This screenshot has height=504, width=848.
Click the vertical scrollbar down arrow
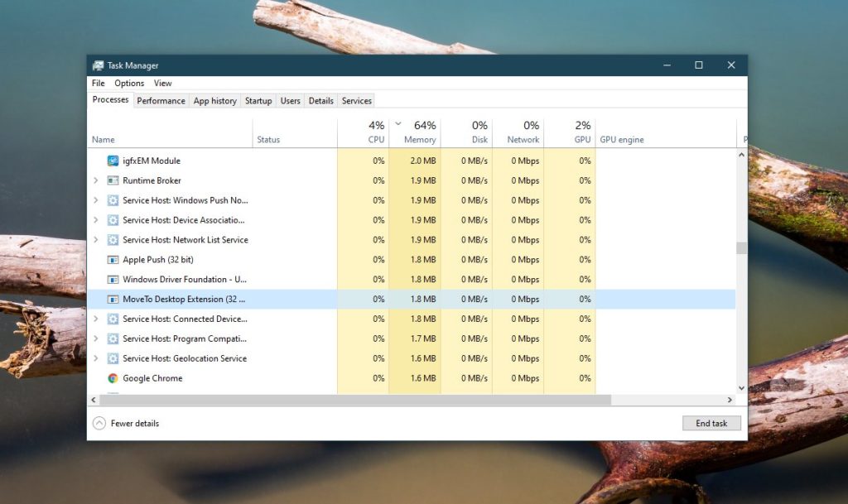click(740, 386)
